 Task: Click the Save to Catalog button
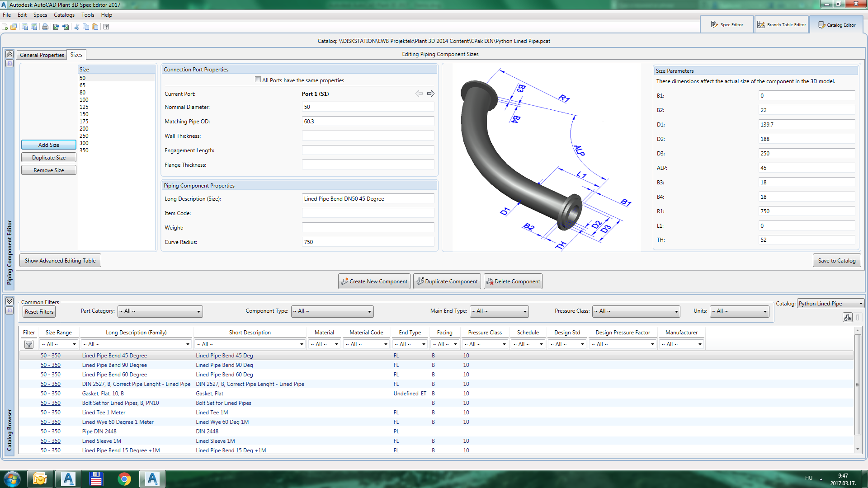pyautogui.click(x=836, y=261)
